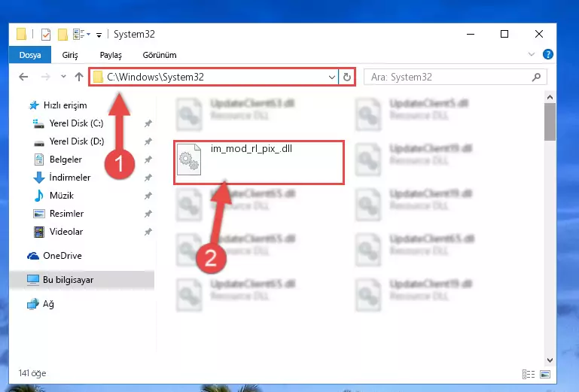Click the pin icon next to Resimler
The width and height of the screenshot is (579, 392).
pyautogui.click(x=148, y=214)
